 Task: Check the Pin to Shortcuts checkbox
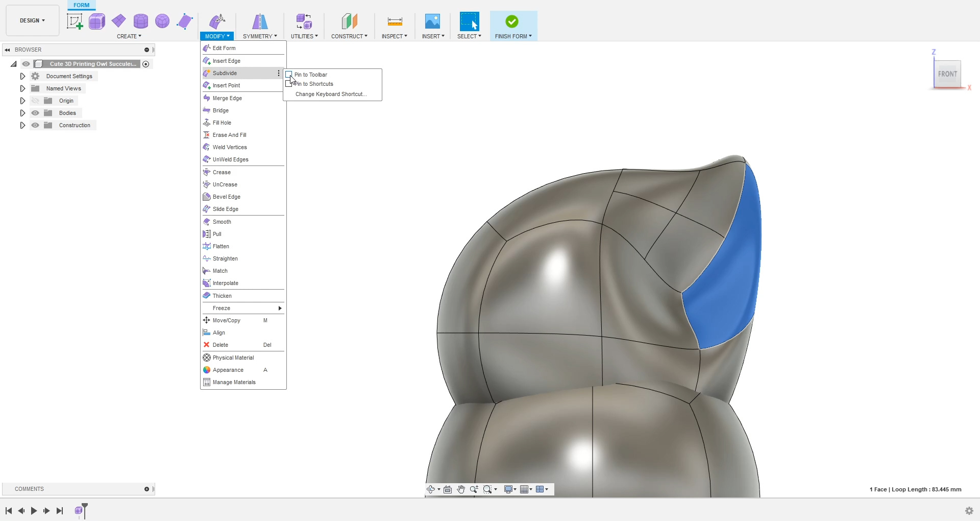(x=289, y=84)
